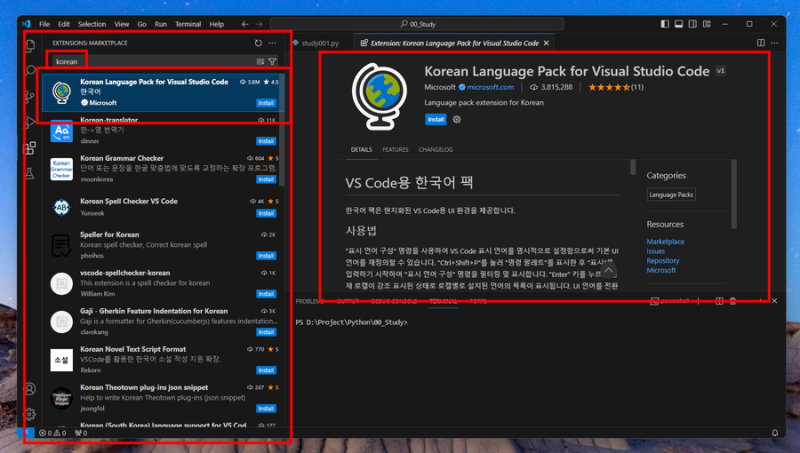This screenshot has height=453, width=800.
Task: Open extensions panel more actions menu
Action: click(x=272, y=43)
